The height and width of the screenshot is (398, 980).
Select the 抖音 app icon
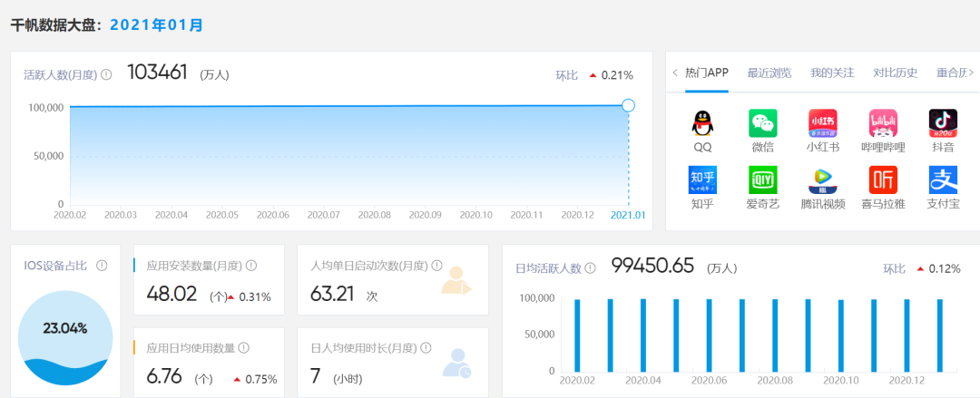[x=943, y=124]
